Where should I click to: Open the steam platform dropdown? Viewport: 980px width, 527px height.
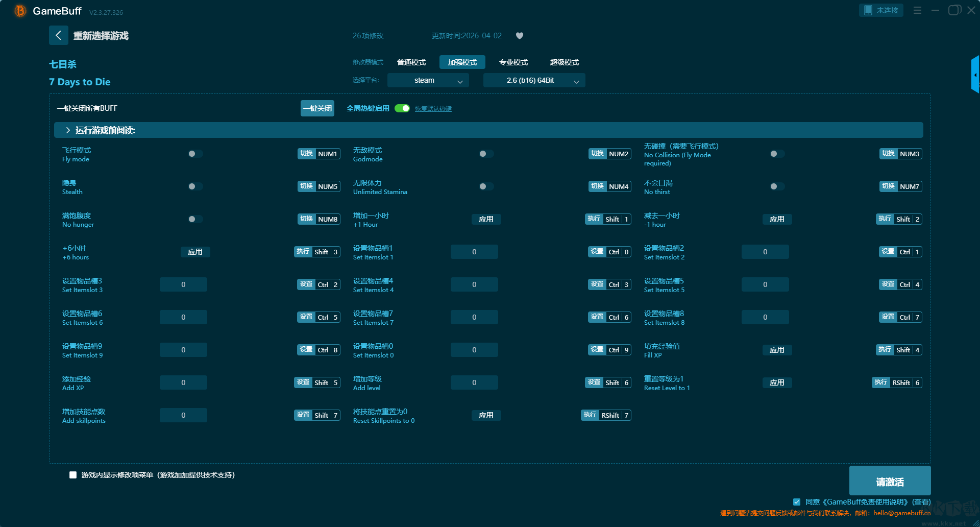428,80
